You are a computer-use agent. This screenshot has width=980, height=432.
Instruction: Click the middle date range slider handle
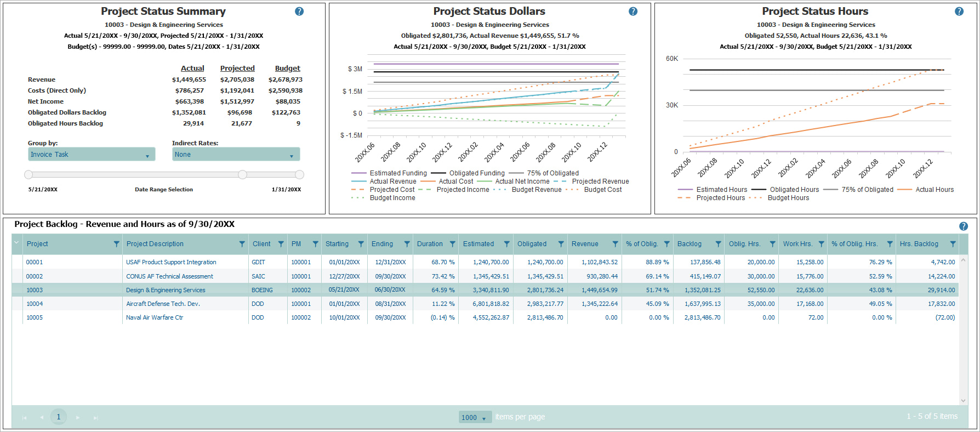(242, 175)
